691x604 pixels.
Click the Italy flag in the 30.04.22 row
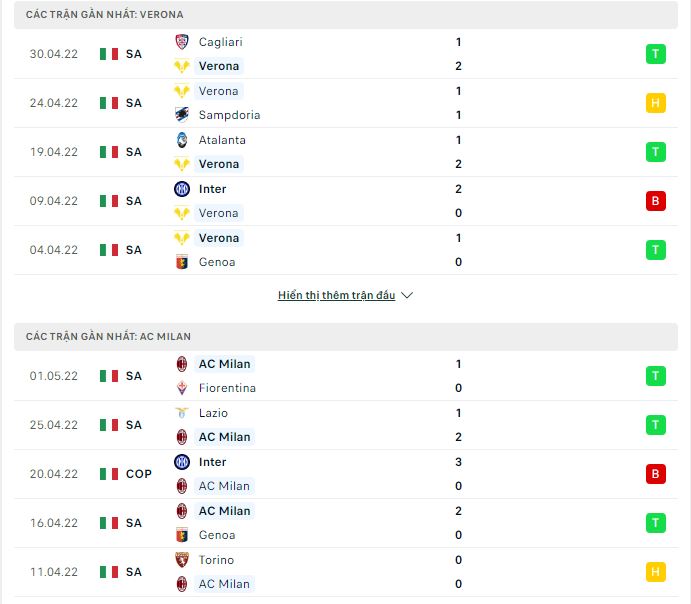109,54
